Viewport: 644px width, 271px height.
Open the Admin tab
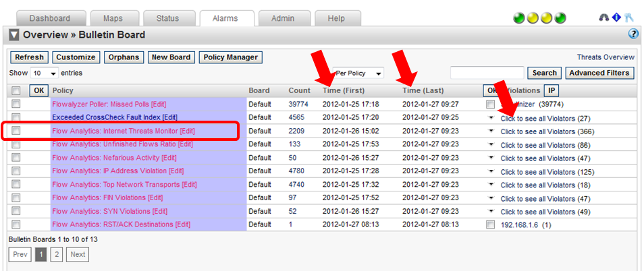pyautogui.click(x=282, y=18)
